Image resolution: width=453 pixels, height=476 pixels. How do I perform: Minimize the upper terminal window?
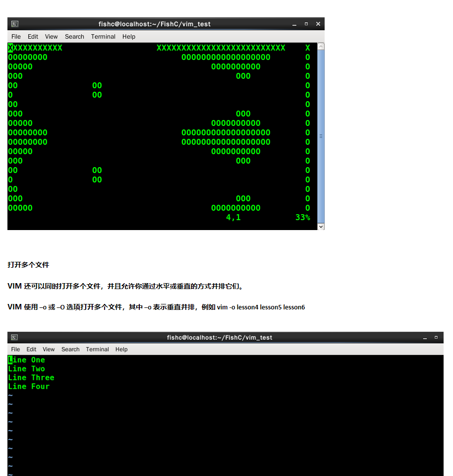pyautogui.click(x=294, y=24)
